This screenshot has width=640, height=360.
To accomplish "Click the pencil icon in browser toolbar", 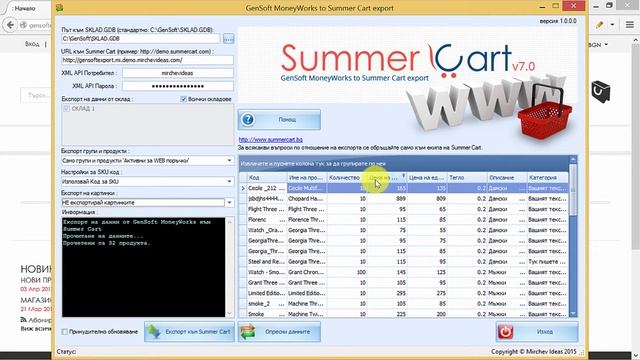I will [599, 25].
